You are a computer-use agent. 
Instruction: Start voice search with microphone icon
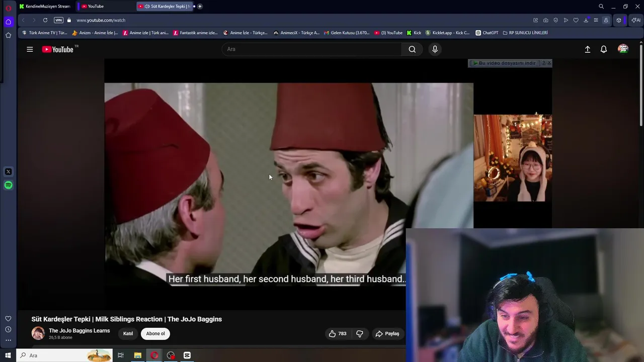click(x=435, y=49)
